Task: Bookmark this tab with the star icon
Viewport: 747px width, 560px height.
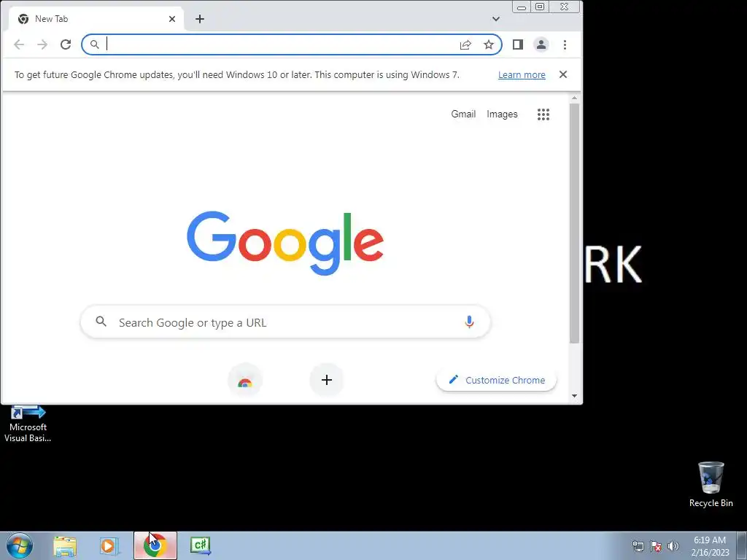Action: coord(489,44)
